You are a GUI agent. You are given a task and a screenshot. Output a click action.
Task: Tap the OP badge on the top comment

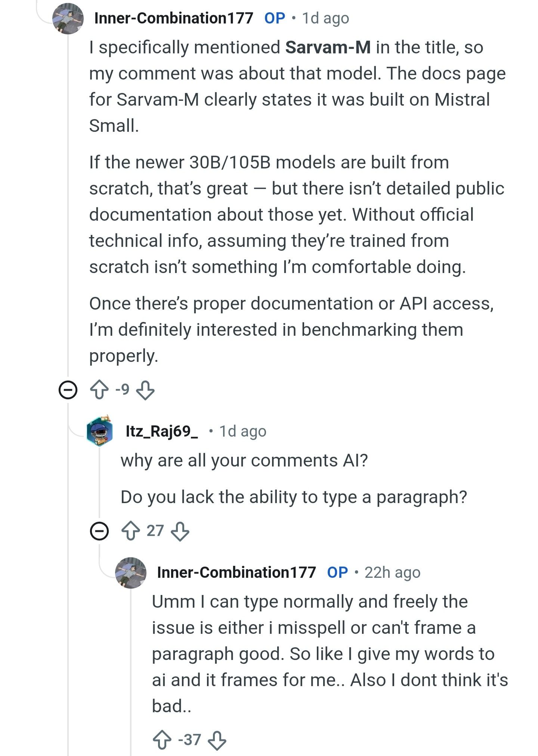tap(275, 18)
